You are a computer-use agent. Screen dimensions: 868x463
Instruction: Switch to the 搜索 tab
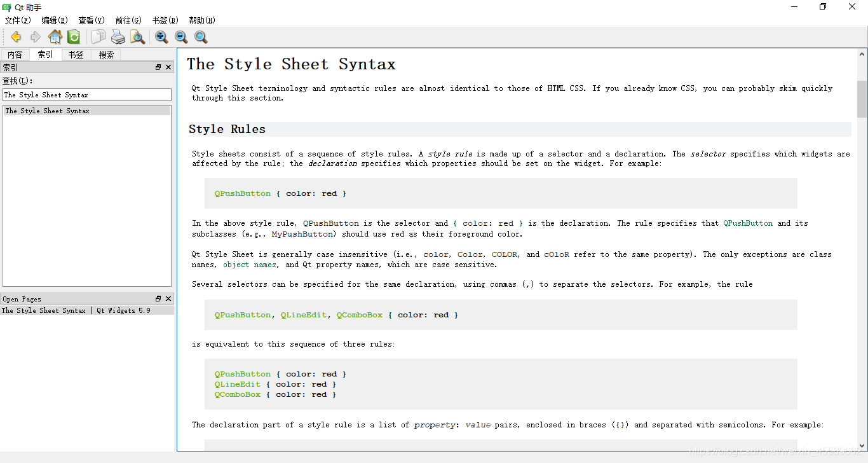(x=105, y=54)
